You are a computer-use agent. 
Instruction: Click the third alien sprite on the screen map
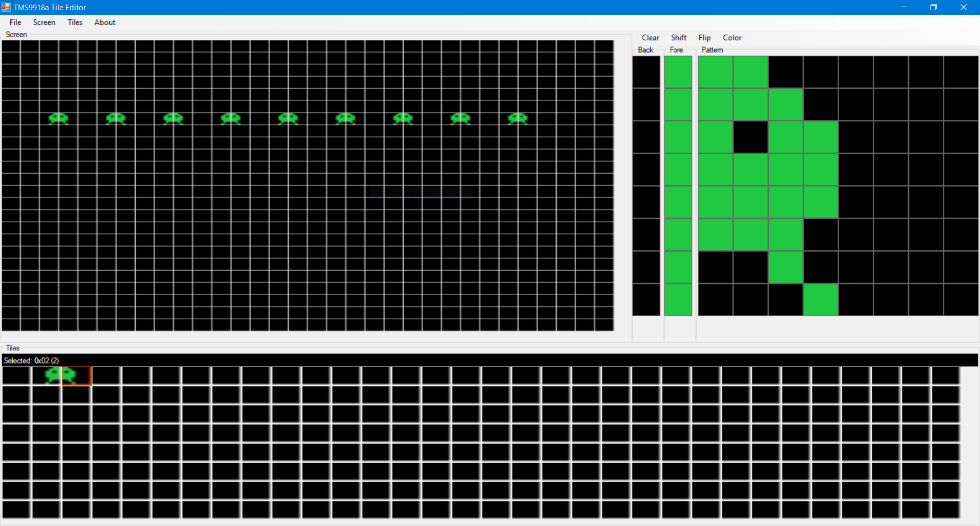174,118
